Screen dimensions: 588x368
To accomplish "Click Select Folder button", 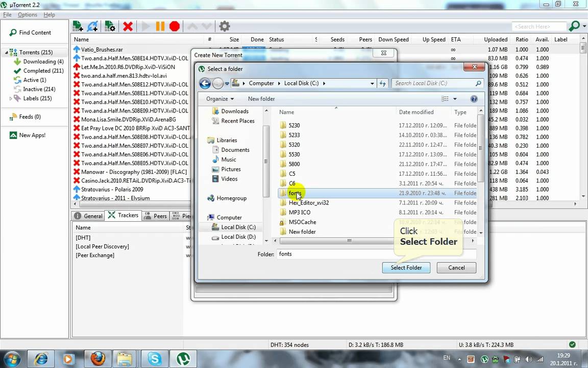I will (x=406, y=268).
